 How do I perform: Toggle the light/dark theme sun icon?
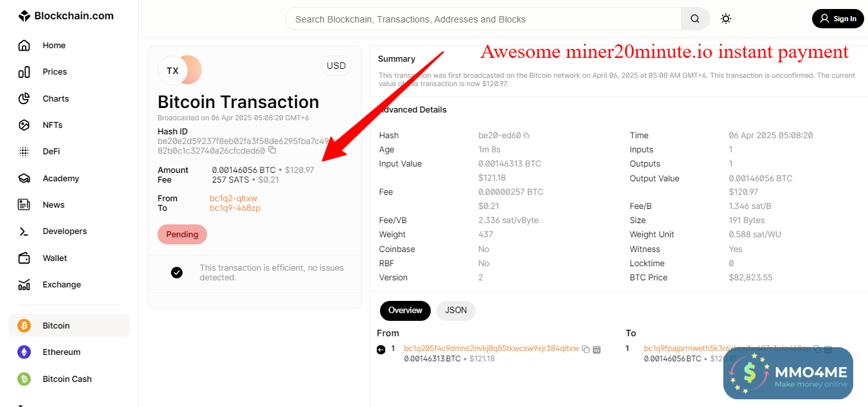(x=726, y=19)
